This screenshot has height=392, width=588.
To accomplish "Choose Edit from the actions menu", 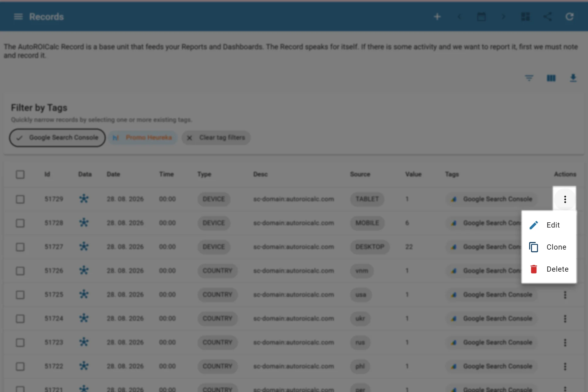I will click(x=549, y=225).
